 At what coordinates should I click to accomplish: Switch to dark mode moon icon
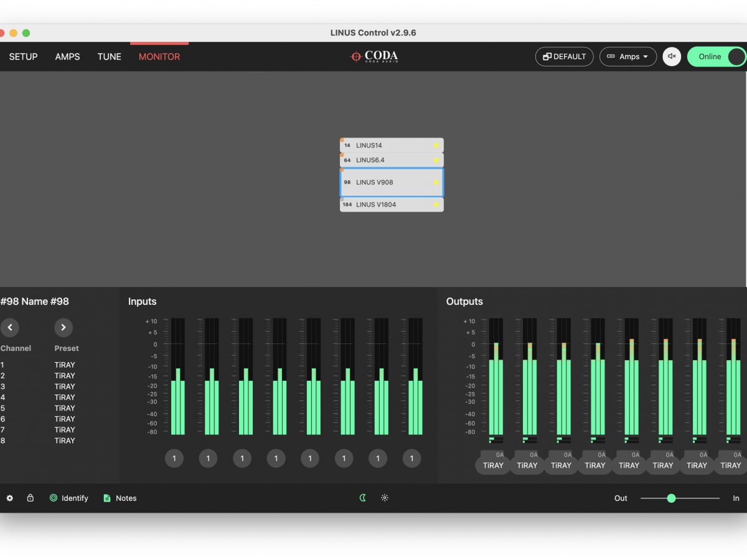pyautogui.click(x=363, y=498)
